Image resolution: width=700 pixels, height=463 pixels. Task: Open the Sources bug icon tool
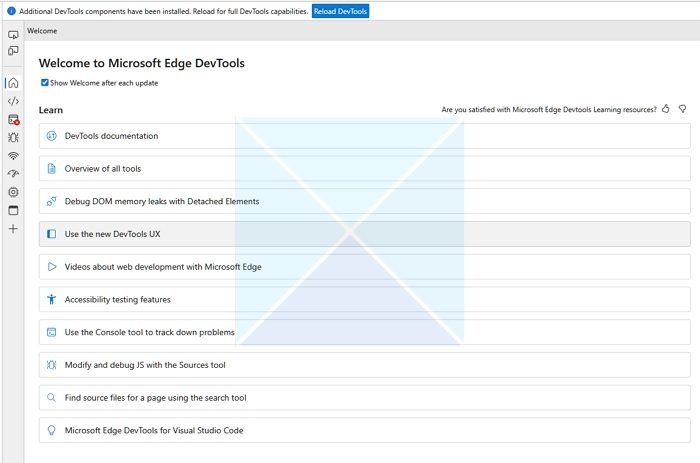[x=13, y=137]
